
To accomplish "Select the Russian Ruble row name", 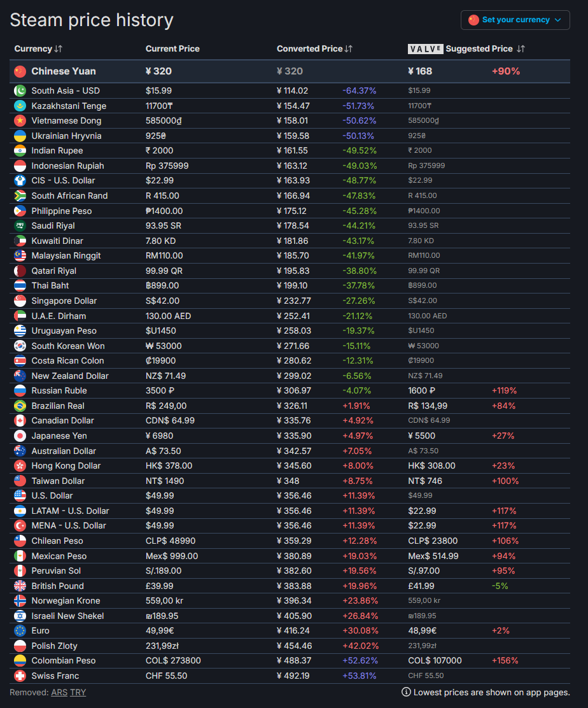I will coord(59,390).
